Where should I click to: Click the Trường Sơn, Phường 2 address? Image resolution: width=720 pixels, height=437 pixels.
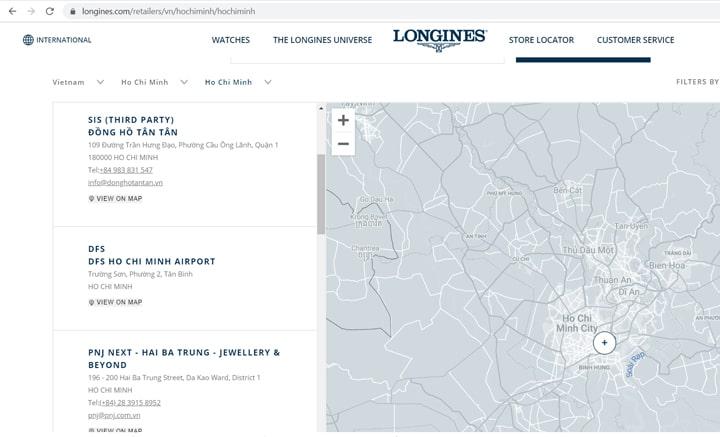(140, 274)
